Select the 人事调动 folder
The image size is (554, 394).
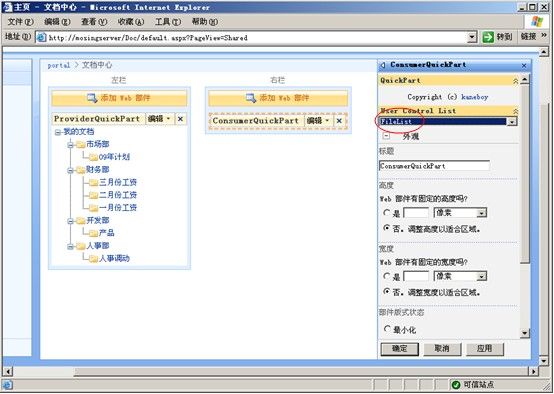(114, 258)
